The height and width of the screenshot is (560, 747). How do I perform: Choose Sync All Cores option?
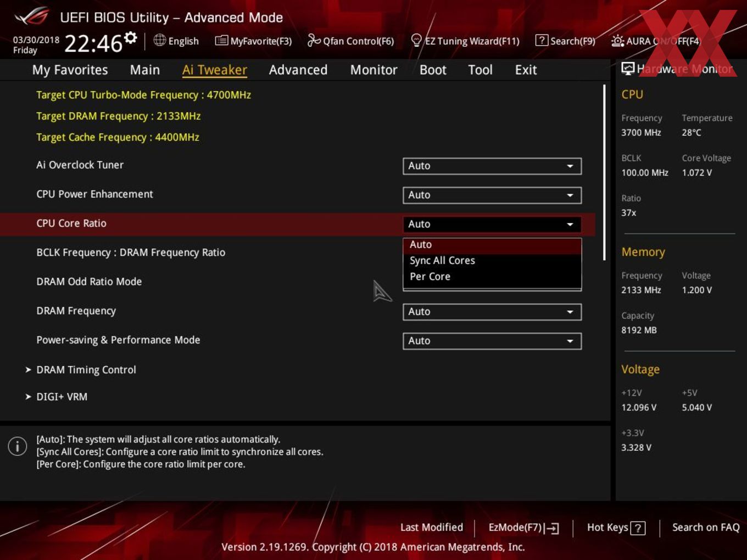pyautogui.click(x=492, y=261)
